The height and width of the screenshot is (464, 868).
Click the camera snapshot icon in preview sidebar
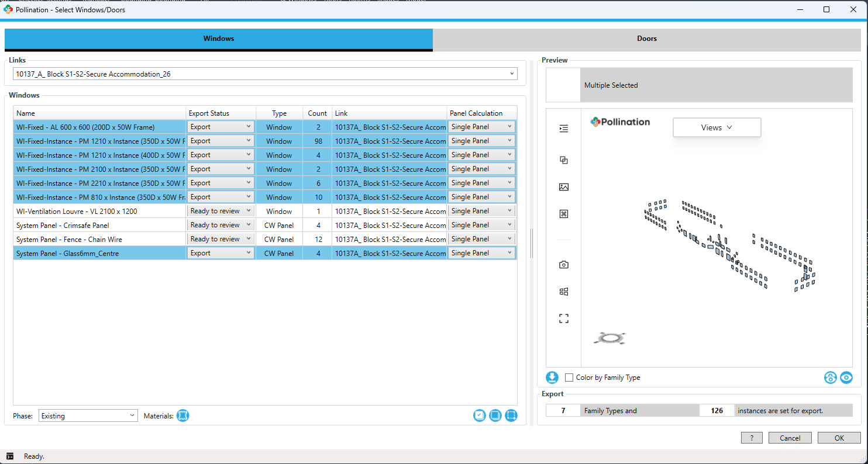pyautogui.click(x=564, y=265)
